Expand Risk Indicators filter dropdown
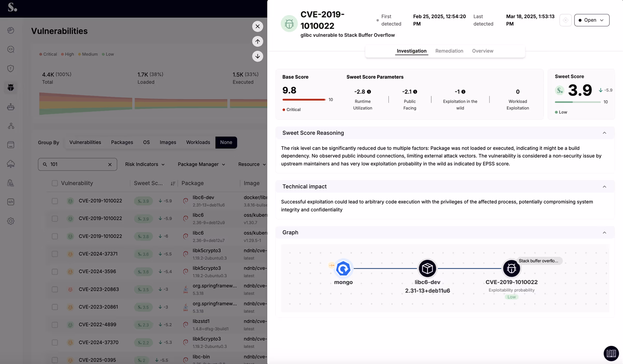This screenshot has height=364, width=623. click(x=145, y=164)
